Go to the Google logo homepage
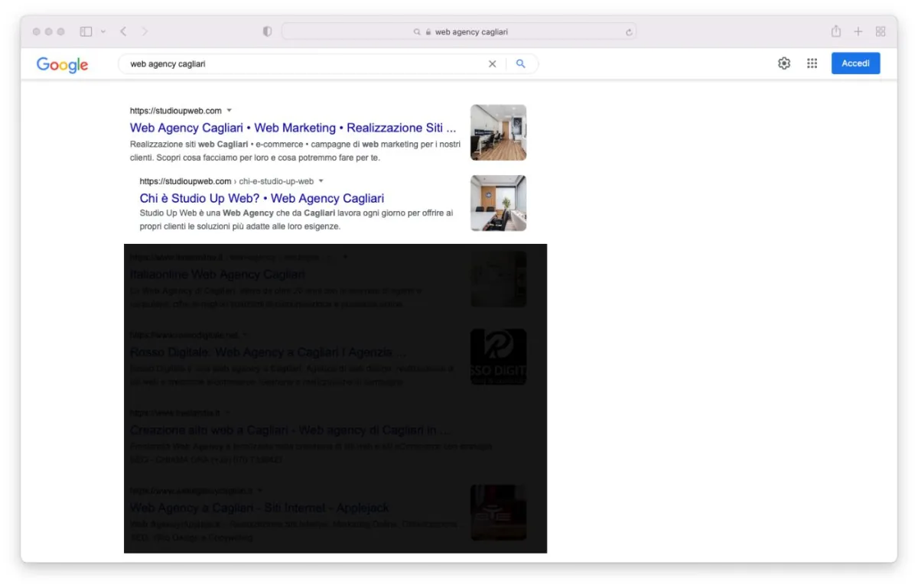The height and width of the screenshot is (588, 918). point(63,65)
